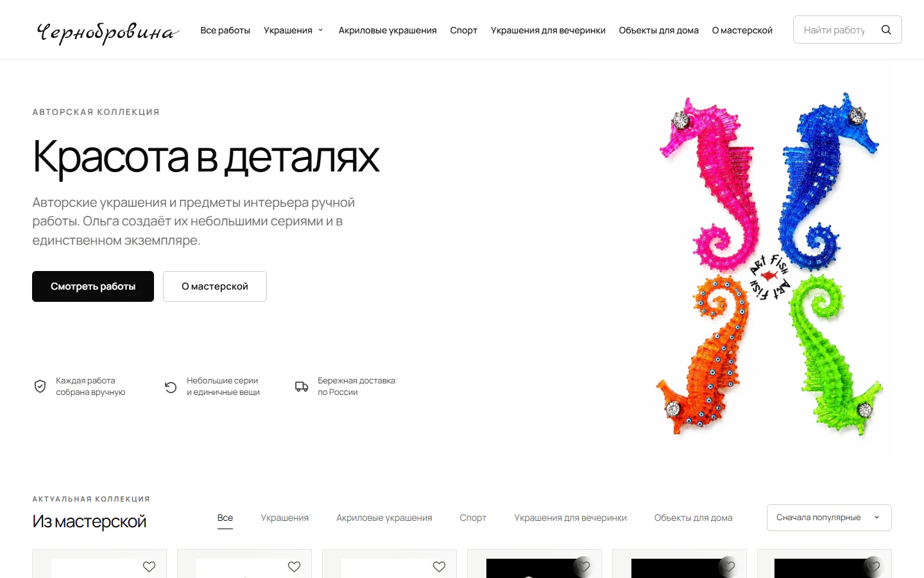Switch to 'Акриловые украшения' filter tab
The width and height of the screenshot is (924, 578).
click(x=384, y=518)
